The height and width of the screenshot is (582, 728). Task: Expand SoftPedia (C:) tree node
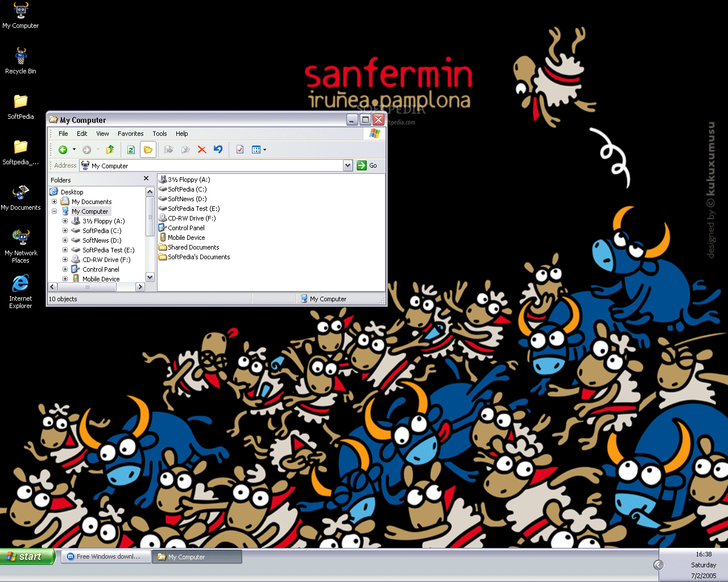pos(65,230)
